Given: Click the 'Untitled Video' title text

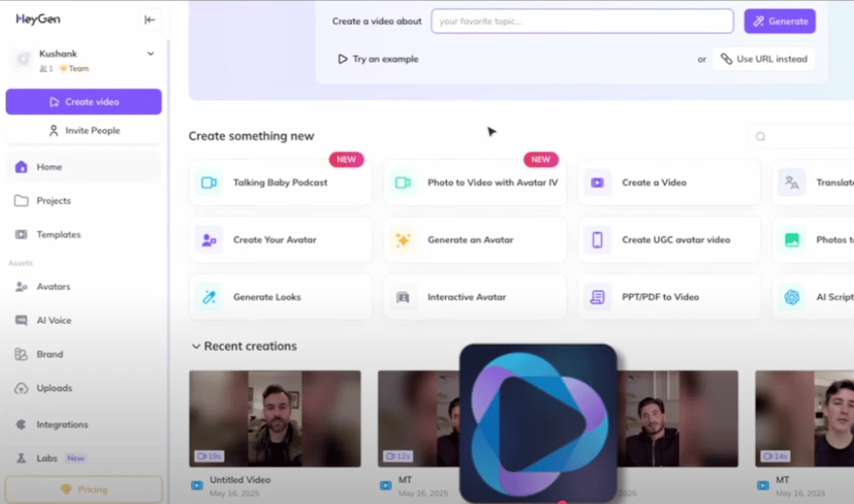Looking at the screenshot, I should (240, 480).
